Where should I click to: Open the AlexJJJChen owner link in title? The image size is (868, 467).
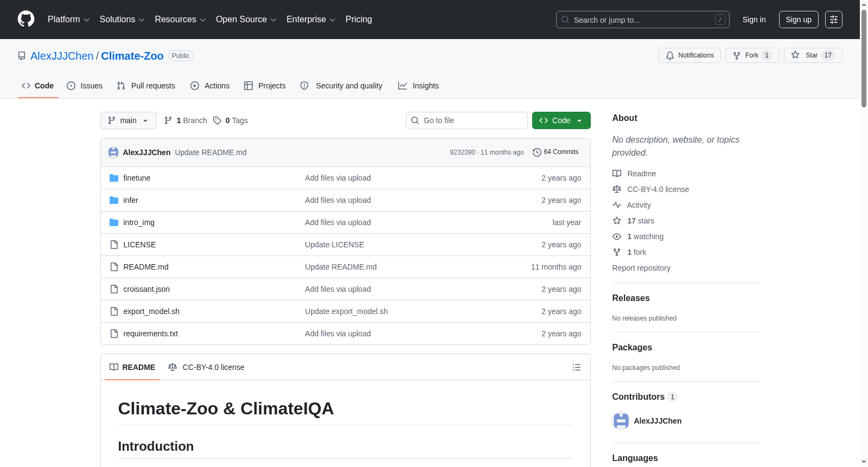(62, 56)
